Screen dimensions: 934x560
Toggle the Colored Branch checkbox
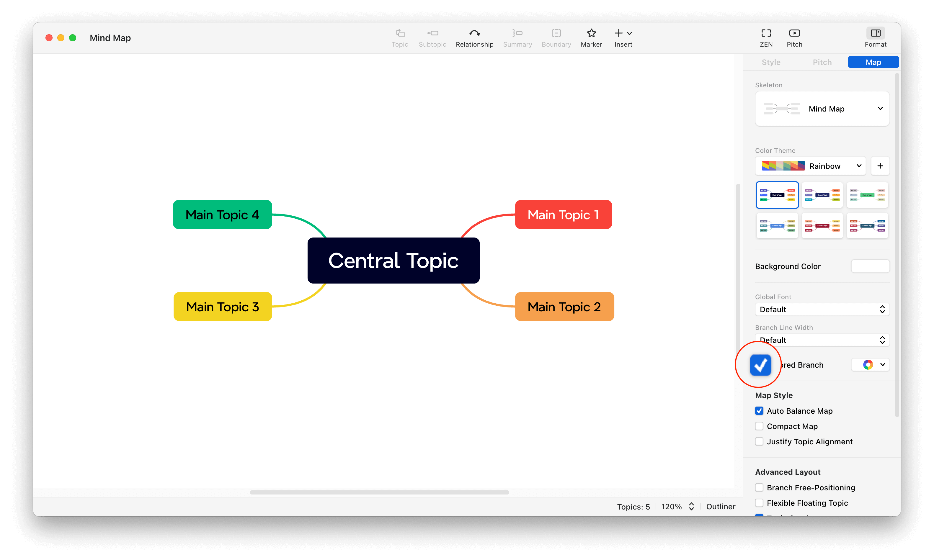click(760, 365)
